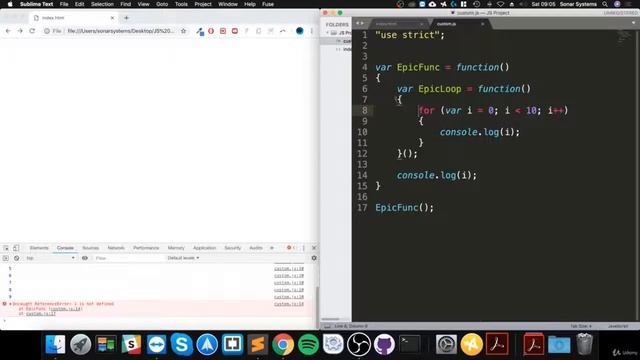
Task: Open the DevTools Security tab
Action: point(233,248)
